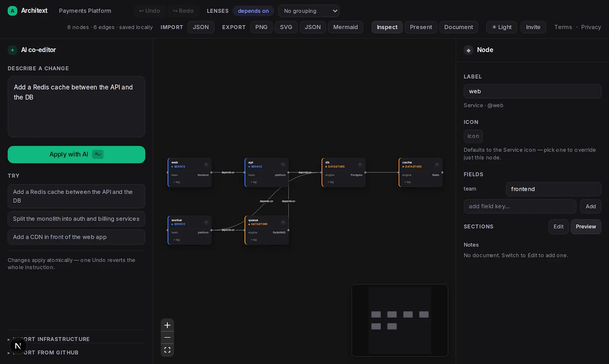Click the Import JSON button

[x=201, y=27]
